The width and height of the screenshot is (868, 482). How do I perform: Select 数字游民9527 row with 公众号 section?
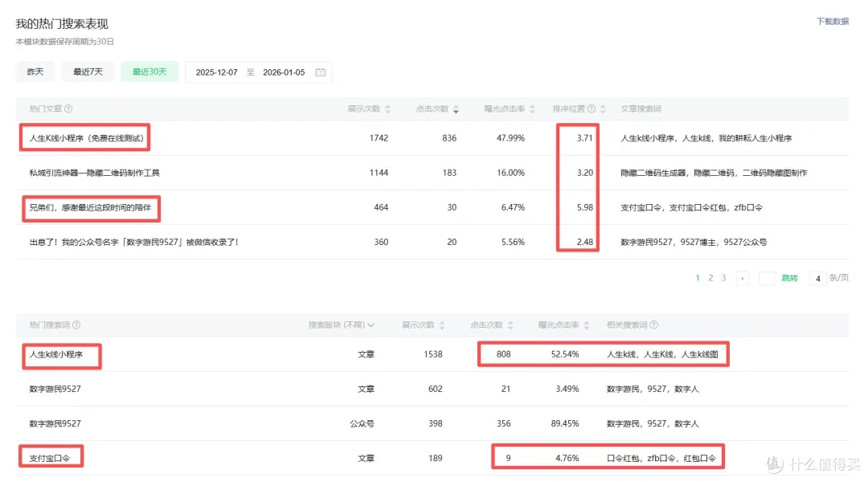pyautogui.click(x=432, y=424)
